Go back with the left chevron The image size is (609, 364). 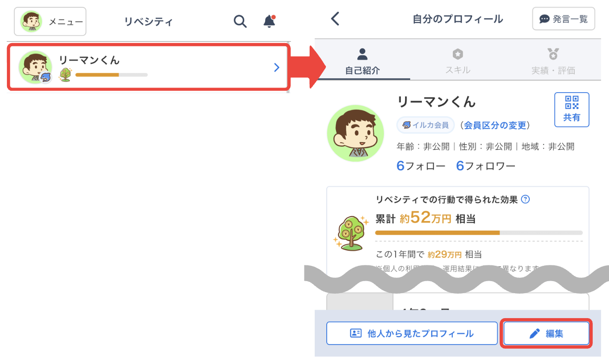335,19
